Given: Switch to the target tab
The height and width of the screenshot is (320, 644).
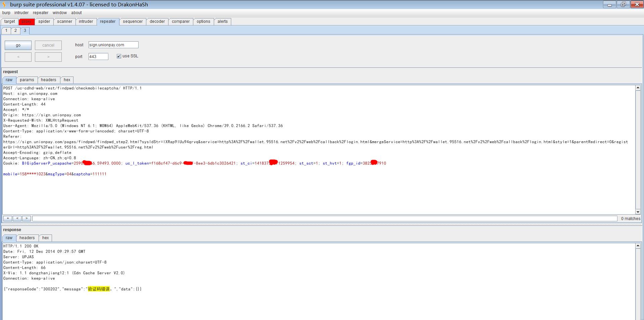Looking at the screenshot, I should (x=10, y=21).
